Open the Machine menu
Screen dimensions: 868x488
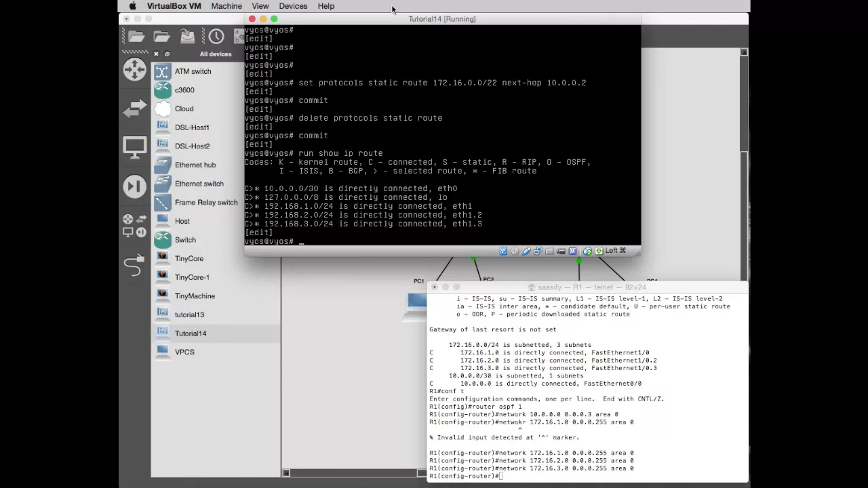coord(226,6)
